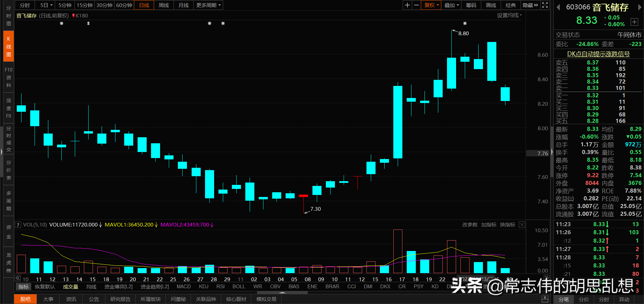Image resolution: width=644 pixels, height=304 pixels.
Task: Enable the 日线 daily candle period
Action: click(x=144, y=5)
